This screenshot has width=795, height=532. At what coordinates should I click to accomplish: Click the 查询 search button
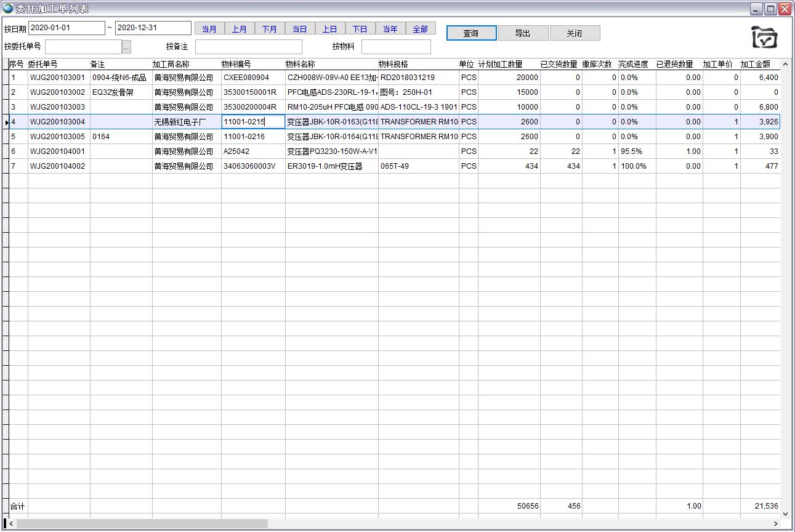click(471, 33)
